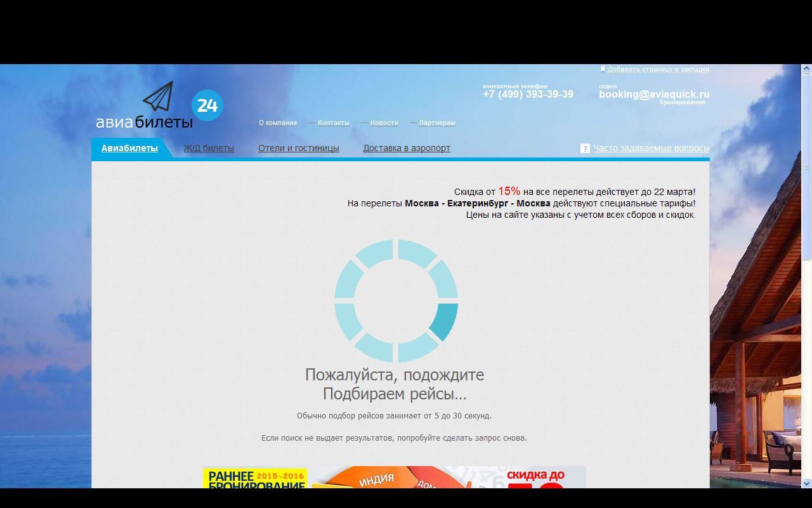Click the phone number +7 (499) 393-39-39

pyautogui.click(x=528, y=94)
